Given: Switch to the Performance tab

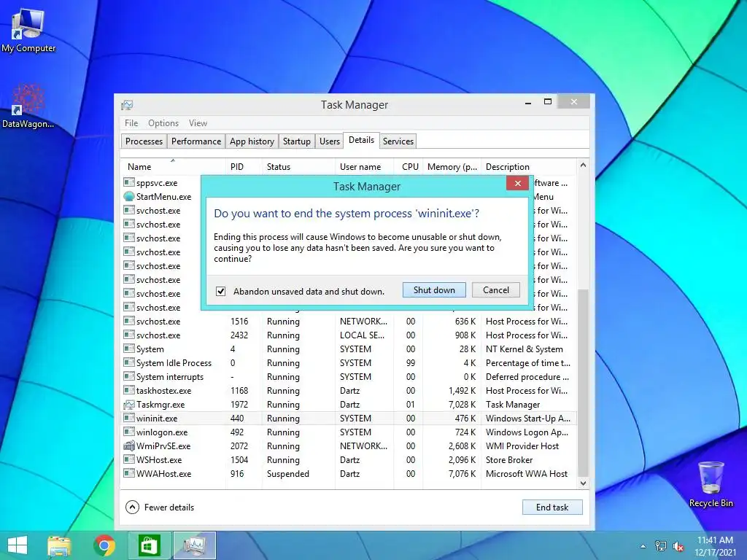Looking at the screenshot, I should tap(196, 141).
